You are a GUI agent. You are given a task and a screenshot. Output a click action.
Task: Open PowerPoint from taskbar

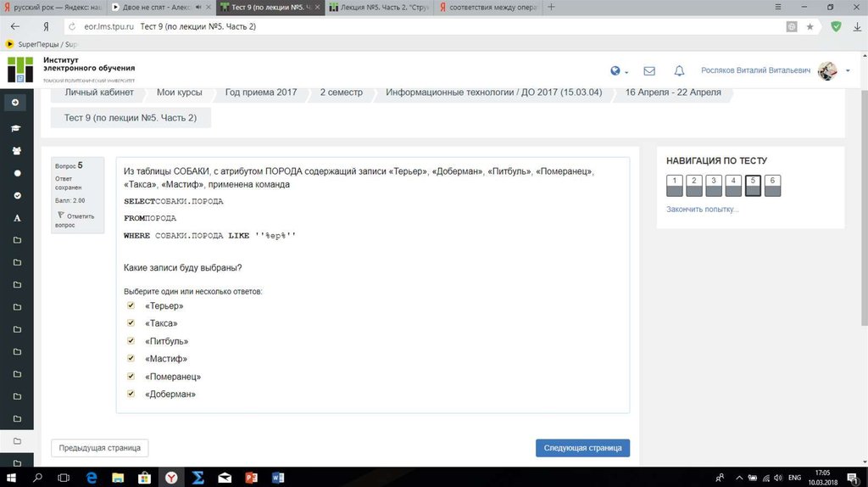click(251, 478)
